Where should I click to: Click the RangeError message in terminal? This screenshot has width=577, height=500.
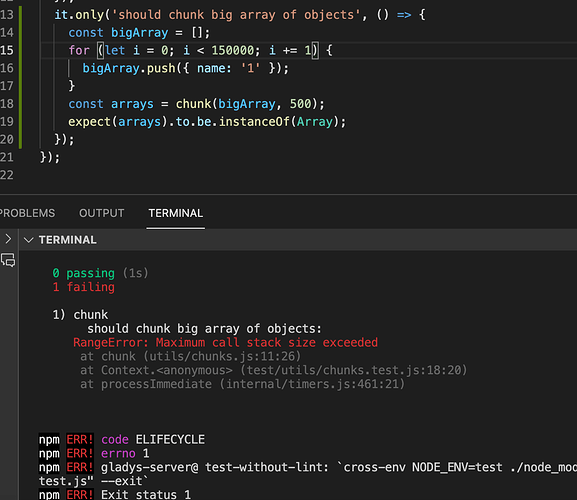(225, 343)
